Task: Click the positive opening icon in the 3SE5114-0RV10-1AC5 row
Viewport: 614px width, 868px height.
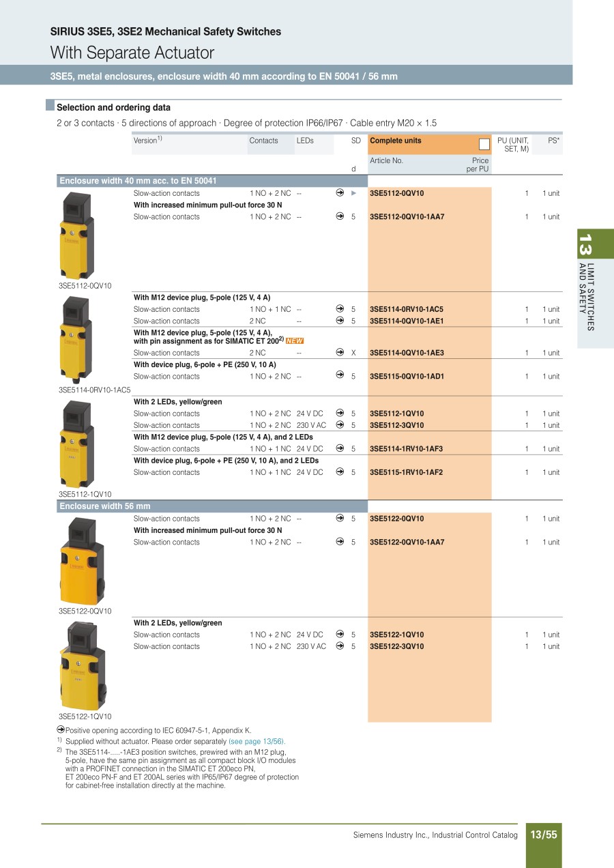Action: click(340, 309)
